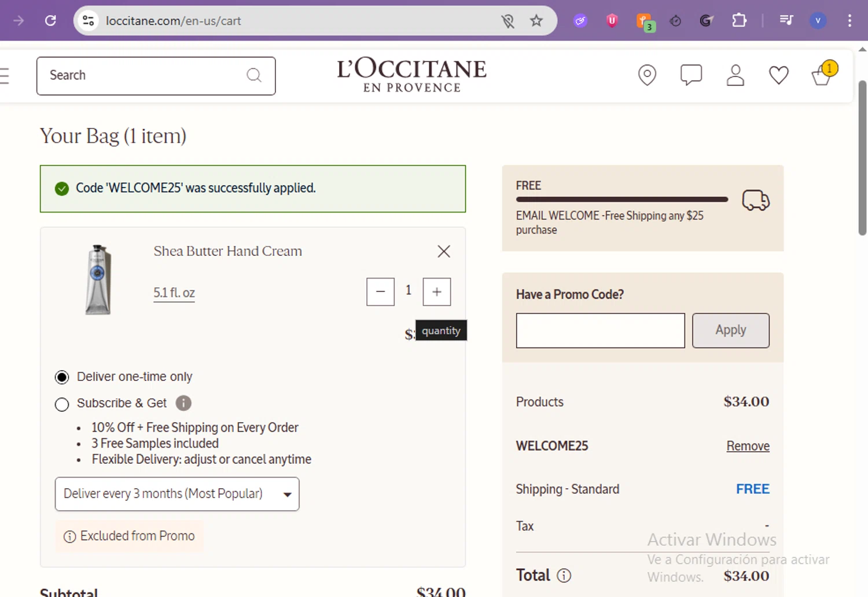The image size is (868, 597).
Task: Remove the WELCOME25 code
Action: coord(748,446)
